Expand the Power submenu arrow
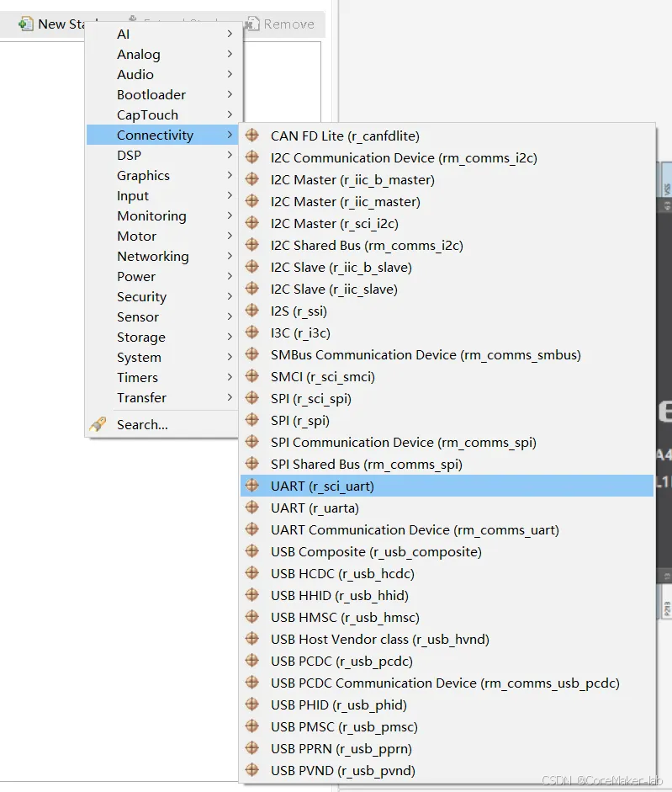The width and height of the screenshot is (672, 792). (230, 276)
